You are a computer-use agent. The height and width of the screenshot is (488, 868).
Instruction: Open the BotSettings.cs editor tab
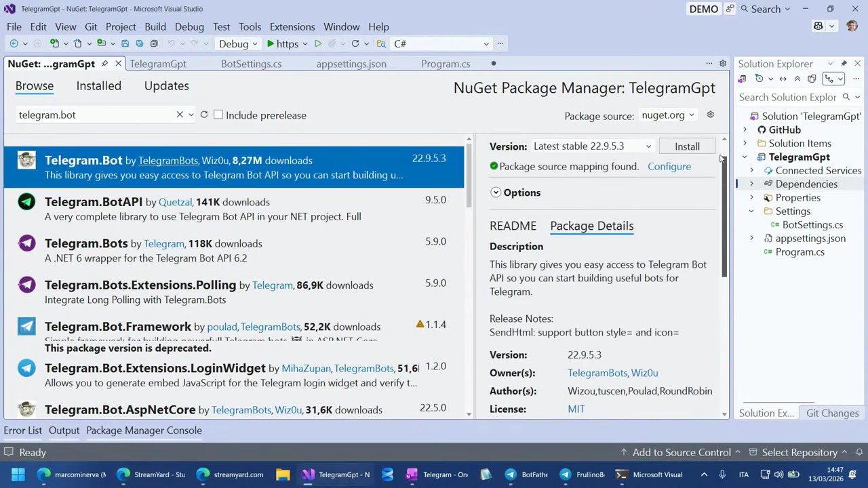point(252,64)
